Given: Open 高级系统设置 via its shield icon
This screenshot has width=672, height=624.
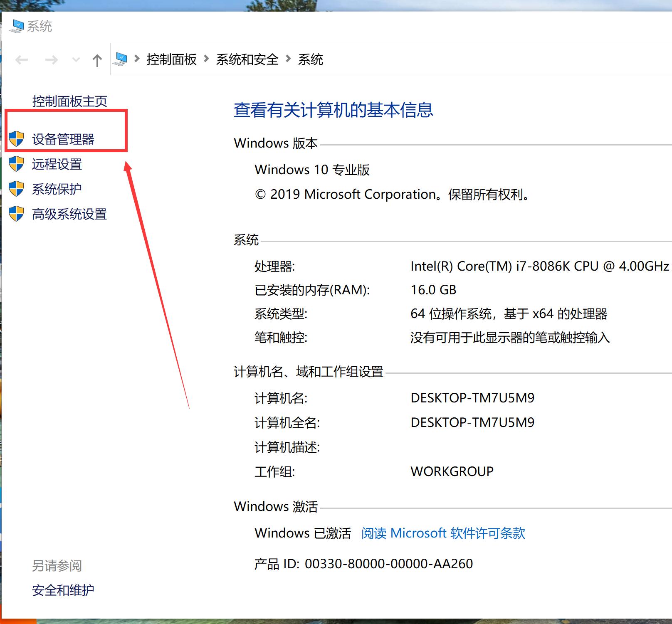Looking at the screenshot, I should pyautogui.click(x=17, y=214).
